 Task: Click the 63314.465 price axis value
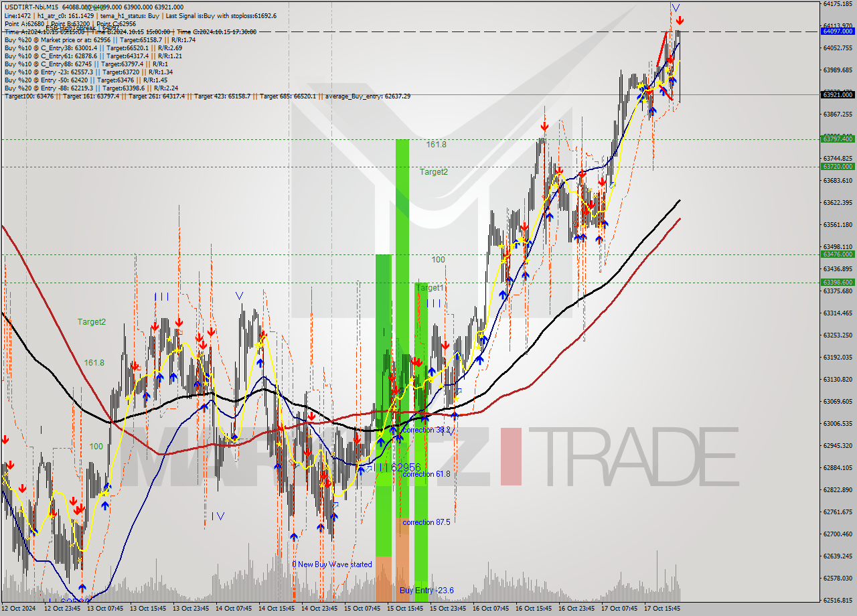pyautogui.click(x=838, y=313)
